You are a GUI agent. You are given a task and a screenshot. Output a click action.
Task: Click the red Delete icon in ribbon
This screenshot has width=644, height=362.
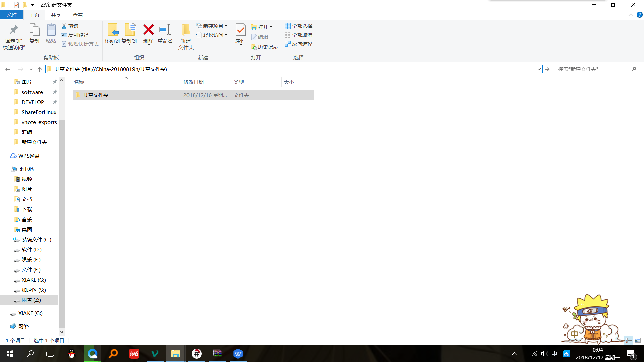coord(148,30)
